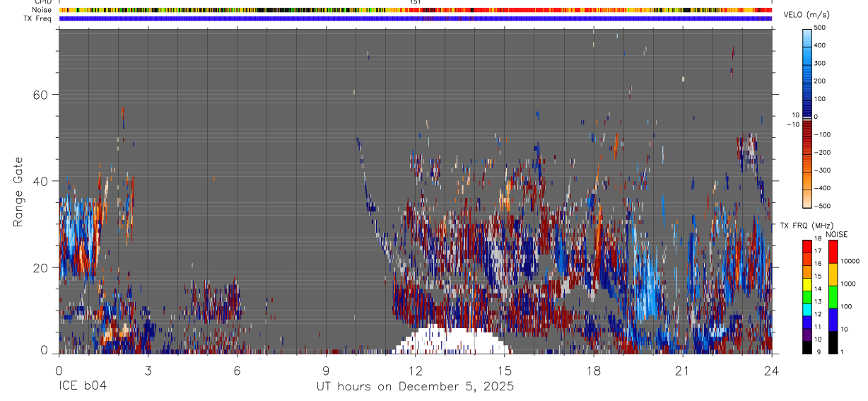Click the 'Range Gate' axis label

click(18, 192)
